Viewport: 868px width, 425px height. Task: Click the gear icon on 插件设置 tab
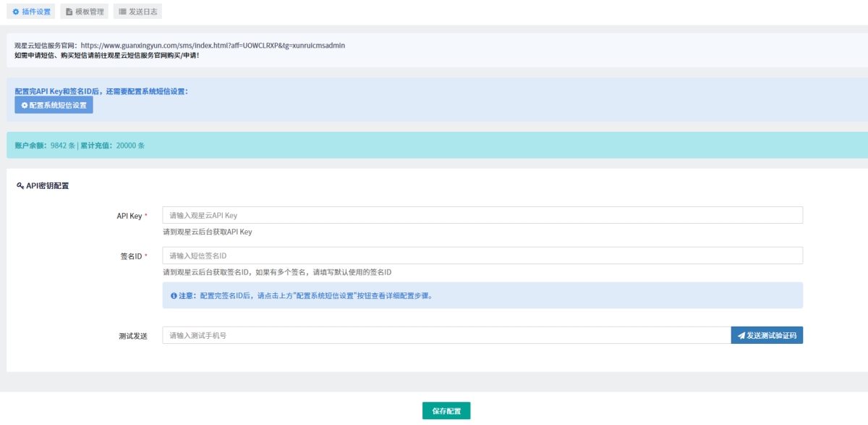click(16, 12)
